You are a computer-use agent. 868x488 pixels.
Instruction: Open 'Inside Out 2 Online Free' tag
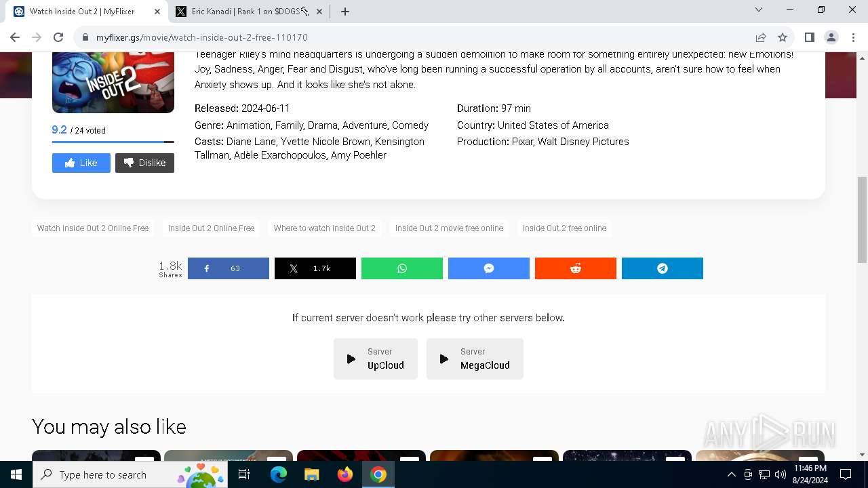tap(211, 228)
